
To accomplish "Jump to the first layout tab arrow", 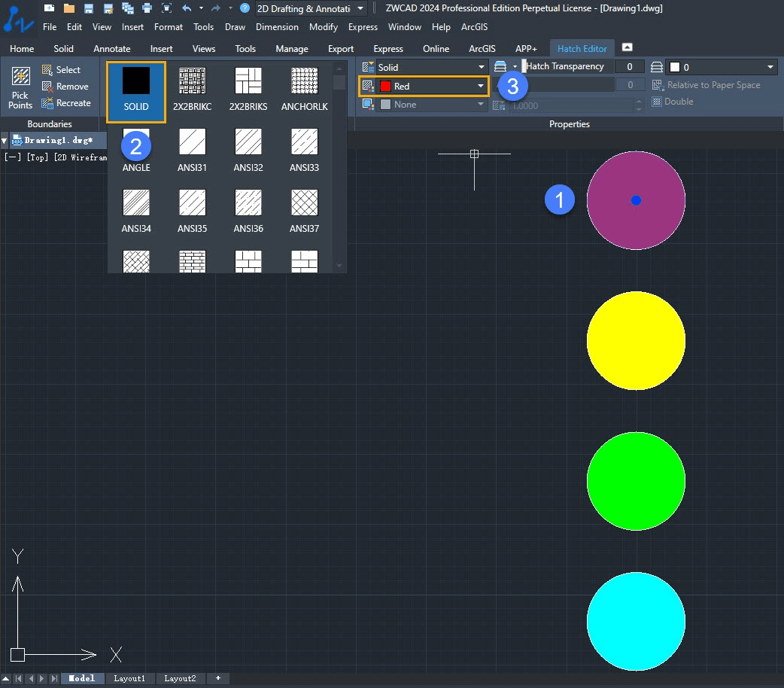I will pyautogui.click(x=19, y=678).
